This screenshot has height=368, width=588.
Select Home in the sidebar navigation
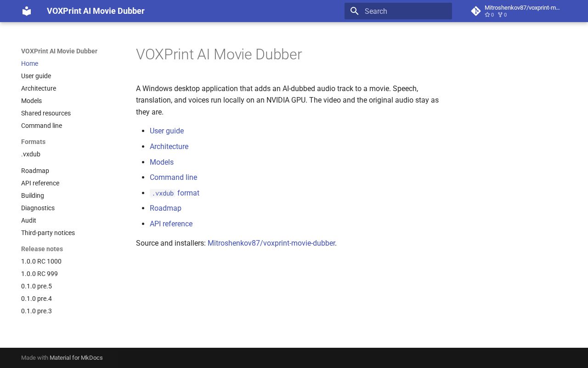click(x=29, y=63)
